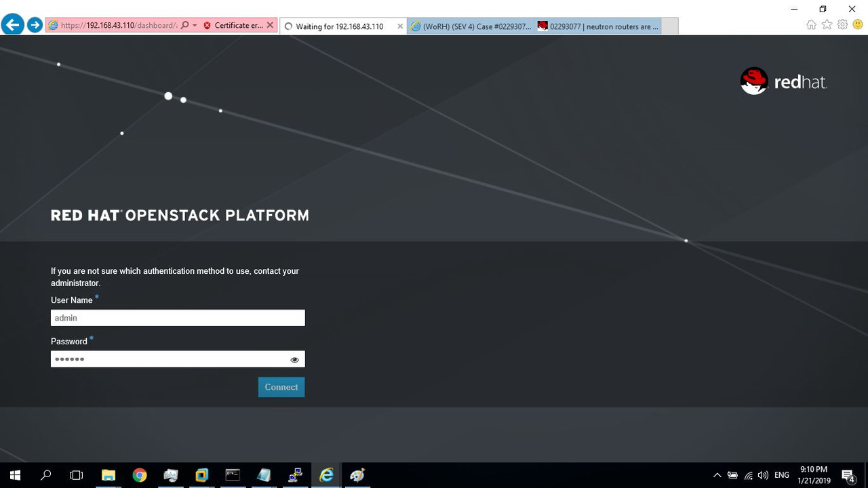View the Certificate error security report
Screen dimensions: 868x488
pyautogui.click(x=233, y=26)
